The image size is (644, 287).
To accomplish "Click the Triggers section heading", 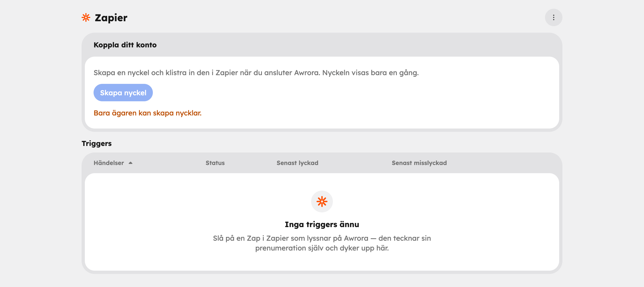I will coord(97,143).
